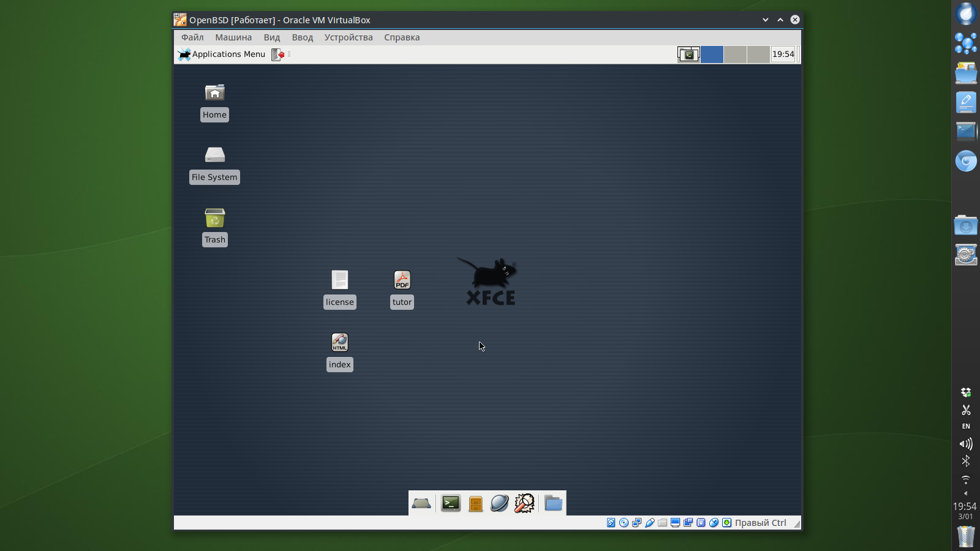The height and width of the screenshot is (551, 980).
Task: Launch the Chromium browser from host panel
Action: click(x=966, y=161)
